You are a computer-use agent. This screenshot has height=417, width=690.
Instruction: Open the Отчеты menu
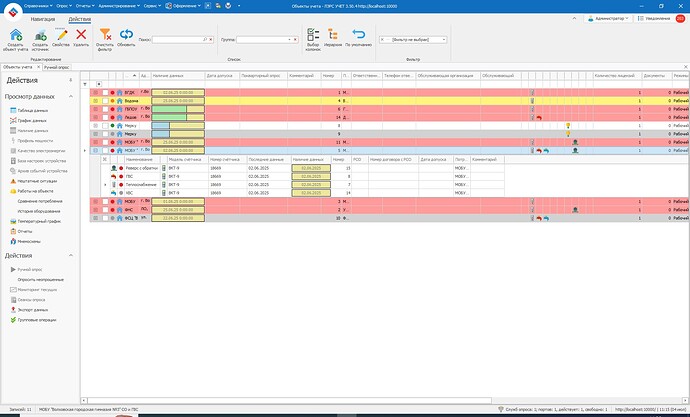(85, 6)
